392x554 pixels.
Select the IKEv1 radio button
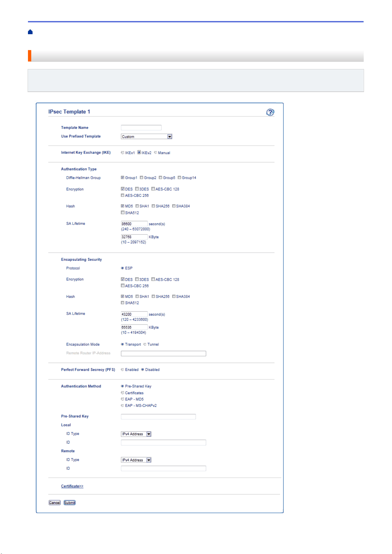[x=122, y=153]
